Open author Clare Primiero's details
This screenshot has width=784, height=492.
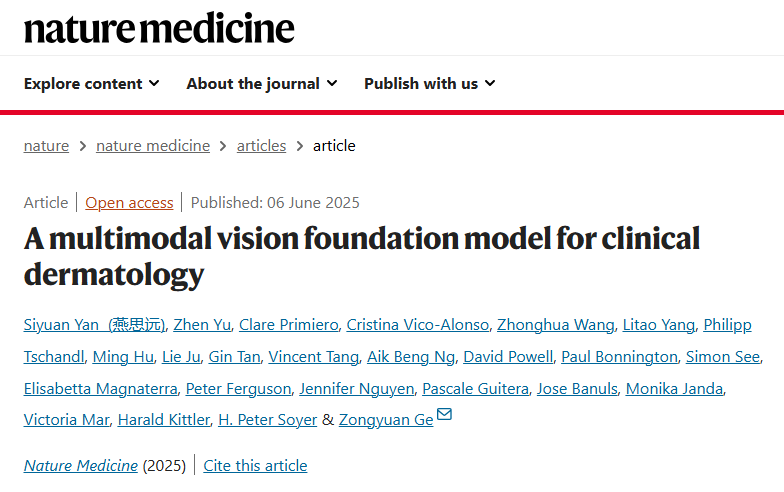point(288,324)
